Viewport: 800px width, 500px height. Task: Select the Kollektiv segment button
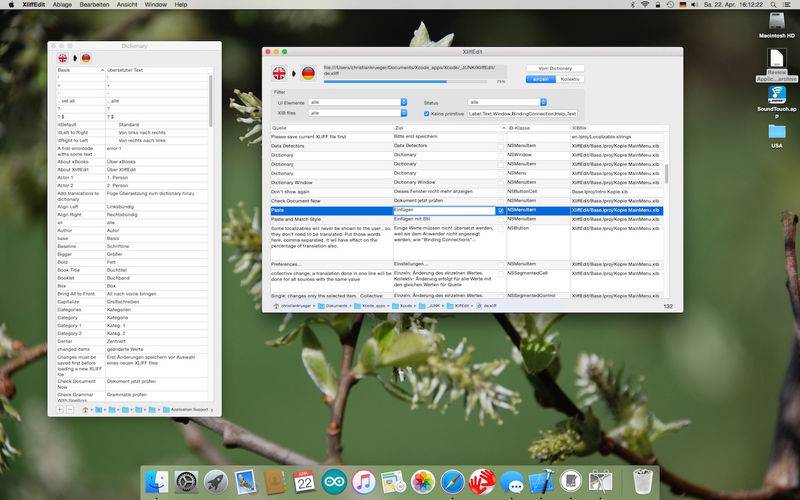click(570, 78)
